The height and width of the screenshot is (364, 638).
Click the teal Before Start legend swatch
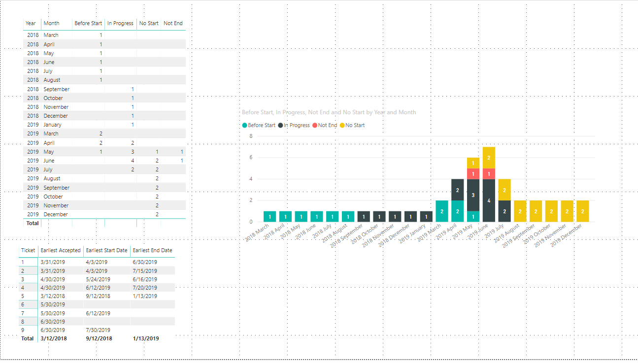[x=244, y=126]
